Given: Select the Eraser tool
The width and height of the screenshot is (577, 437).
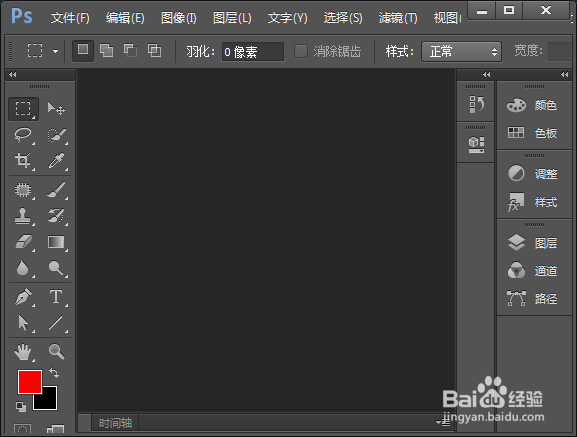Looking at the screenshot, I should [23, 242].
